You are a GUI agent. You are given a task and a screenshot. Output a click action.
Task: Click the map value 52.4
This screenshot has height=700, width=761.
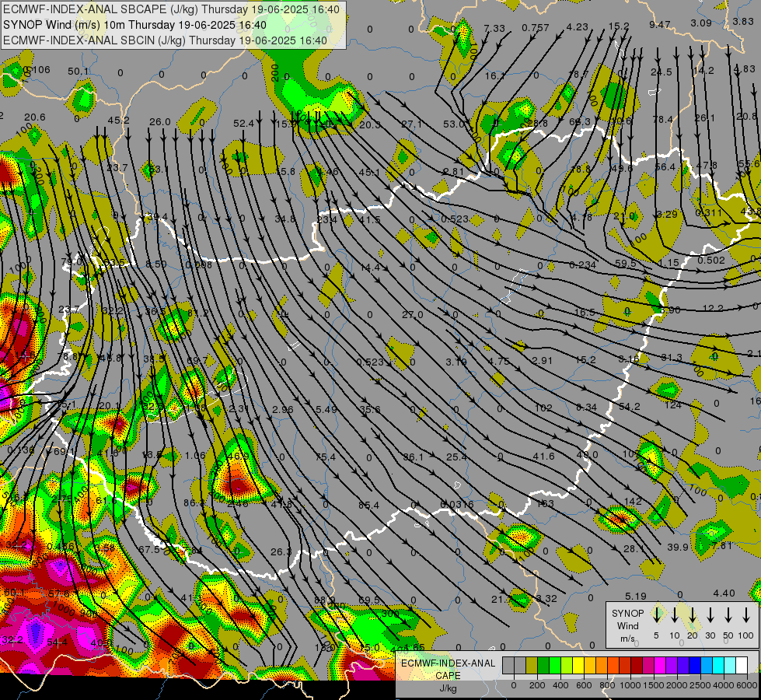click(243, 124)
